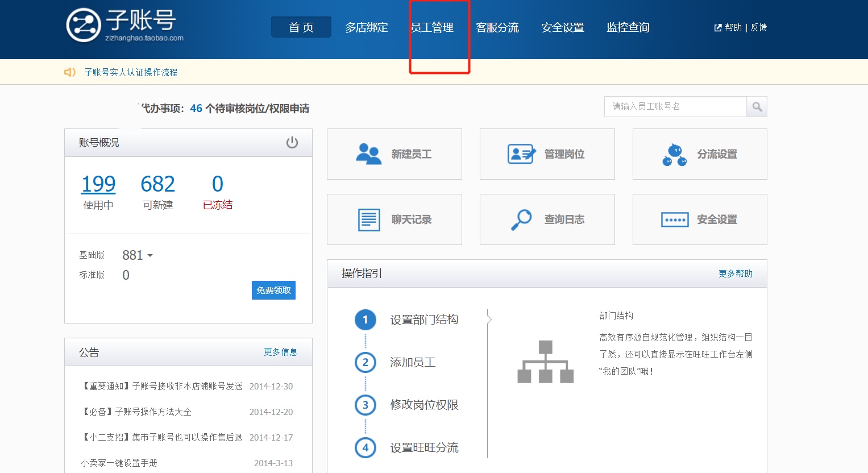This screenshot has height=473, width=868.
Task: Click the 免费领取 button
Action: (x=273, y=290)
